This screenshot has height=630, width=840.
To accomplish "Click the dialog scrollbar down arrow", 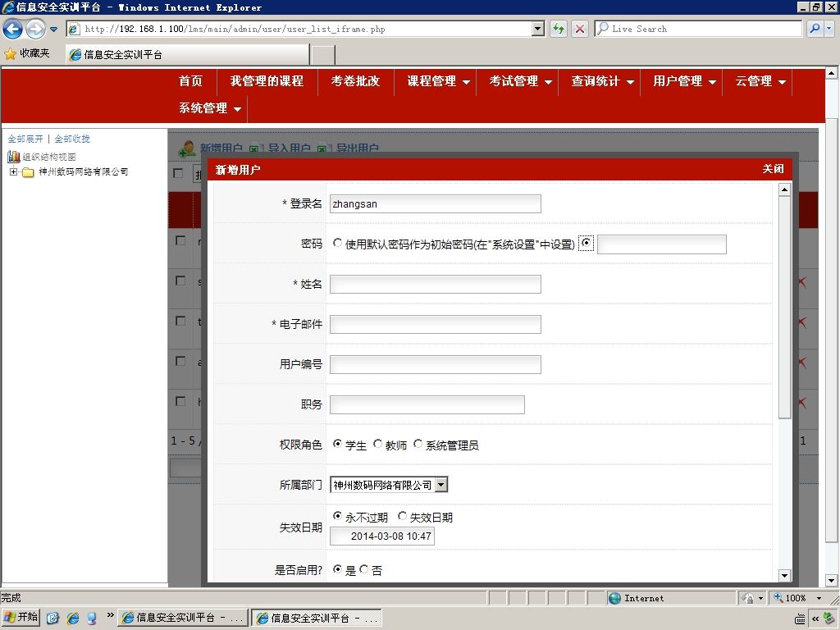I will 785,576.
